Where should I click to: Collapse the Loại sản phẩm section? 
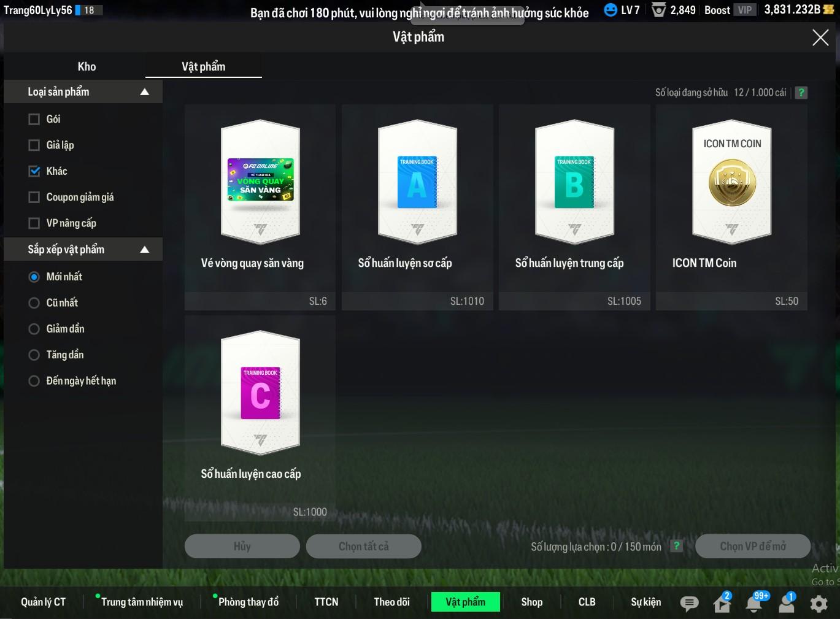pos(145,92)
